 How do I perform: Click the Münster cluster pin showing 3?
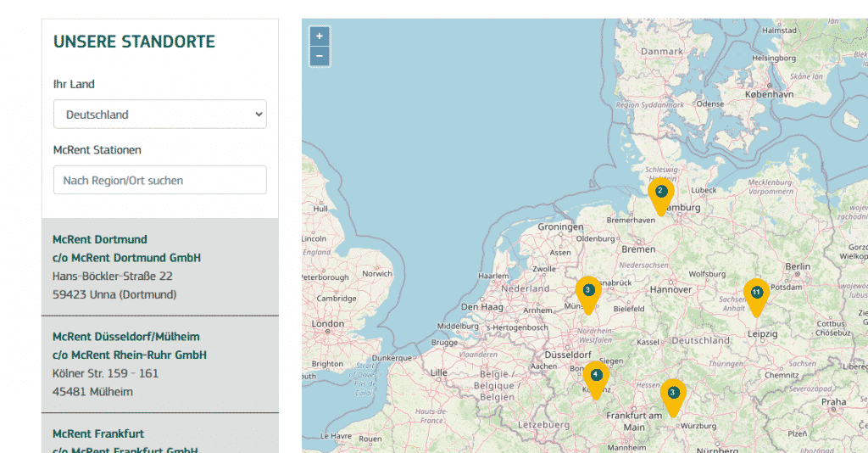click(x=588, y=295)
